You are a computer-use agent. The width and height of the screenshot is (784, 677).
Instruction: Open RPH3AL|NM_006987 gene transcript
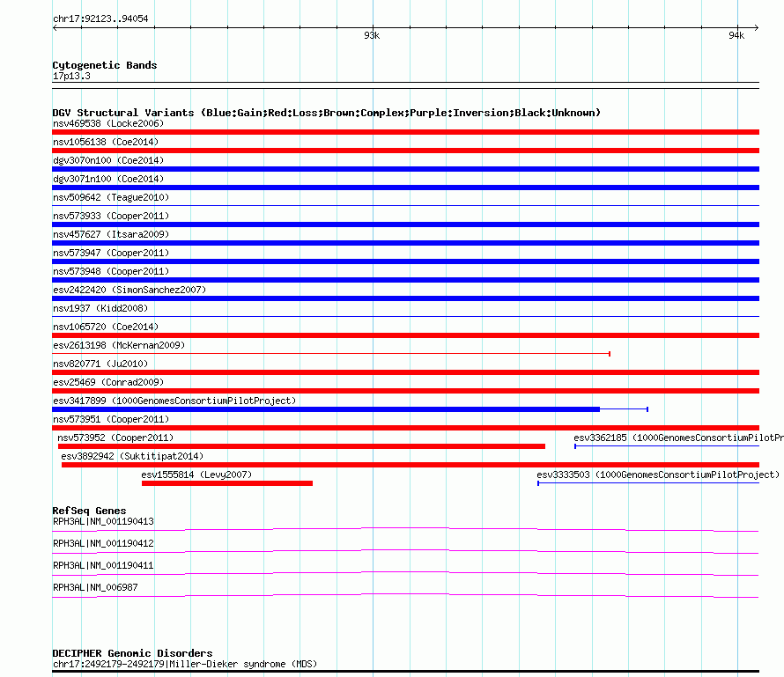pyautogui.click(x=95, y=587)
